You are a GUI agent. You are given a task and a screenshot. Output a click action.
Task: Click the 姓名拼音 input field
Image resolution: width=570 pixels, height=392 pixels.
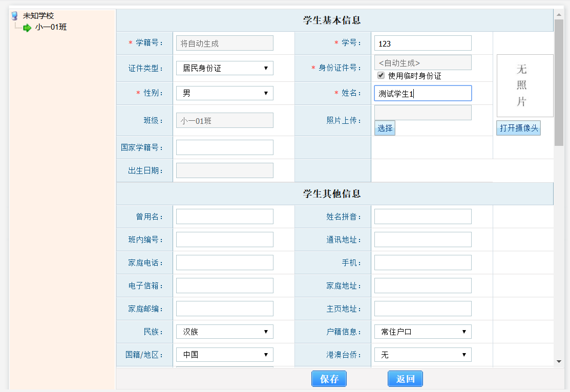(422, 216)
